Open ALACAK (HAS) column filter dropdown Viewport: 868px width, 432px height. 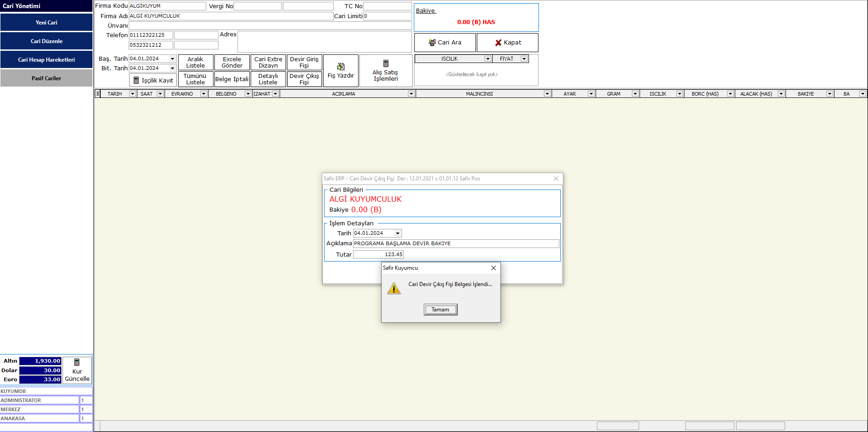point(781,94)
